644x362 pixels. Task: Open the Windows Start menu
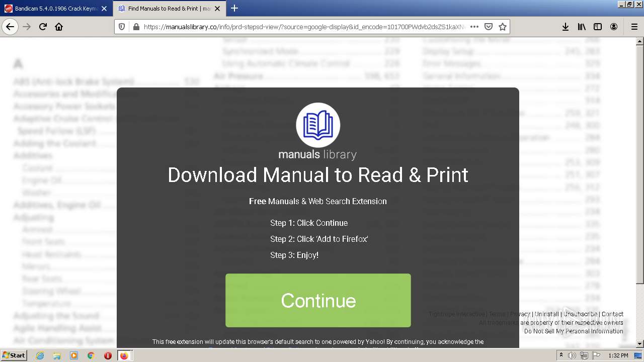[x=14, y=355]
